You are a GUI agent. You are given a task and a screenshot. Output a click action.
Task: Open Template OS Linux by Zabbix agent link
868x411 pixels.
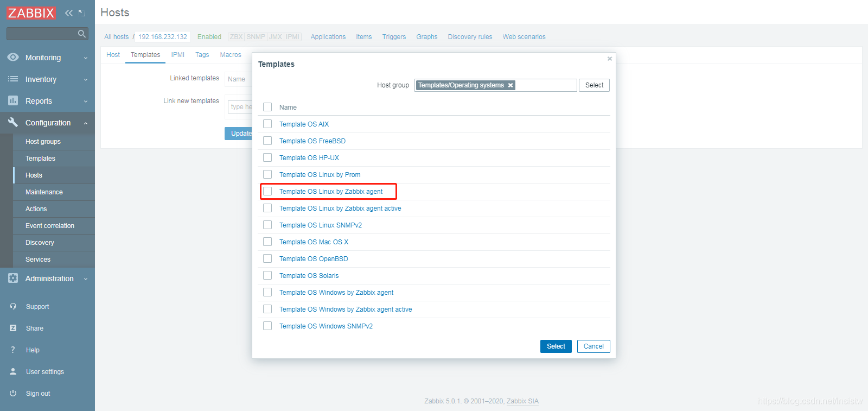(x=331, y=192)
